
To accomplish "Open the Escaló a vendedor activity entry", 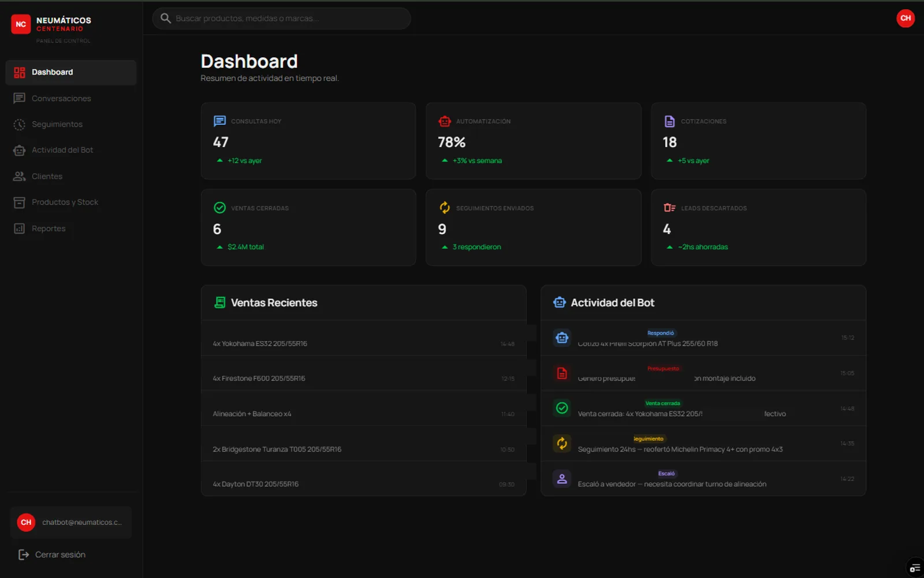I will point(703,479).
